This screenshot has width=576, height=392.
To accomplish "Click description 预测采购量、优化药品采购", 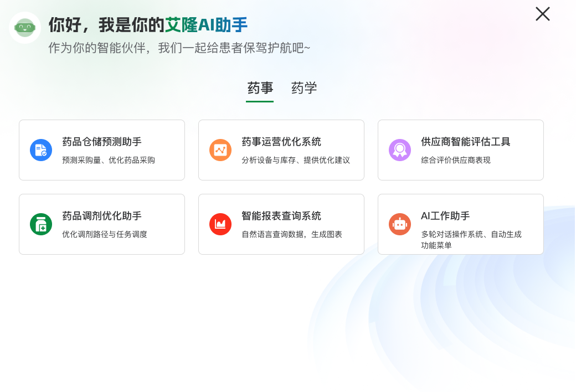I will [x=109, y=160].
